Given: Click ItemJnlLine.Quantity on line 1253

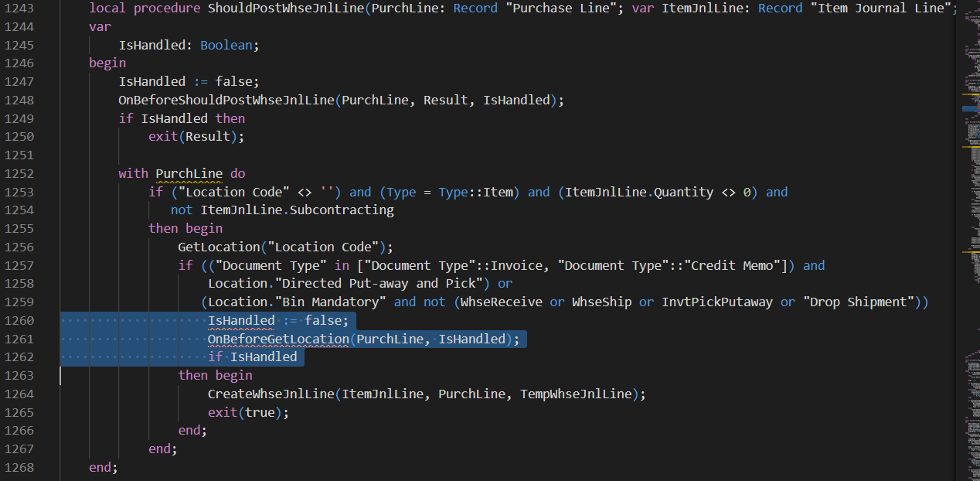Looking at the screenshot, I should point(639,192).
